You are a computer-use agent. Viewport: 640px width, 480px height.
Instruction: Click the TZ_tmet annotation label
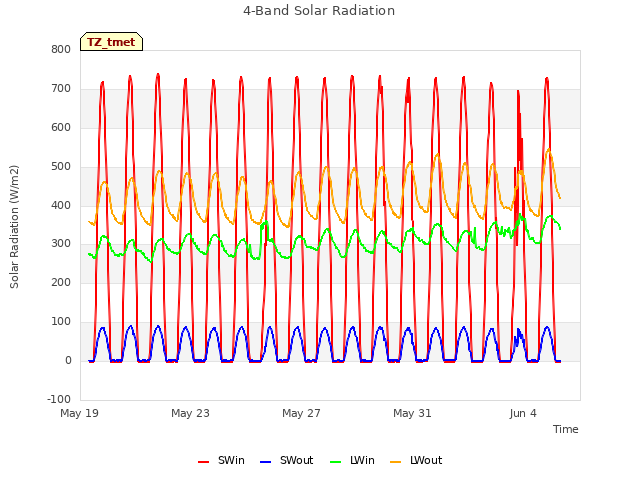click(111, 42)
